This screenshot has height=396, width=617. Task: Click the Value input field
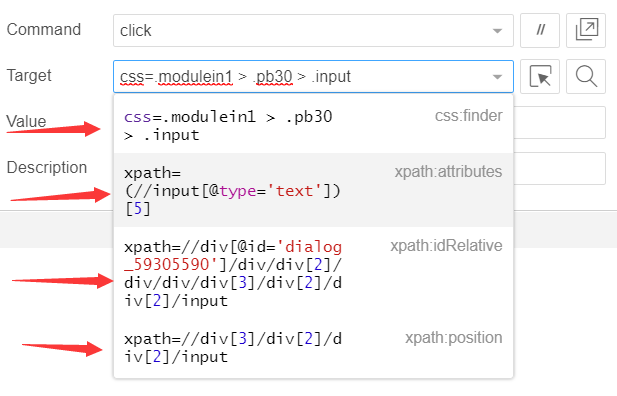(560, 122)
